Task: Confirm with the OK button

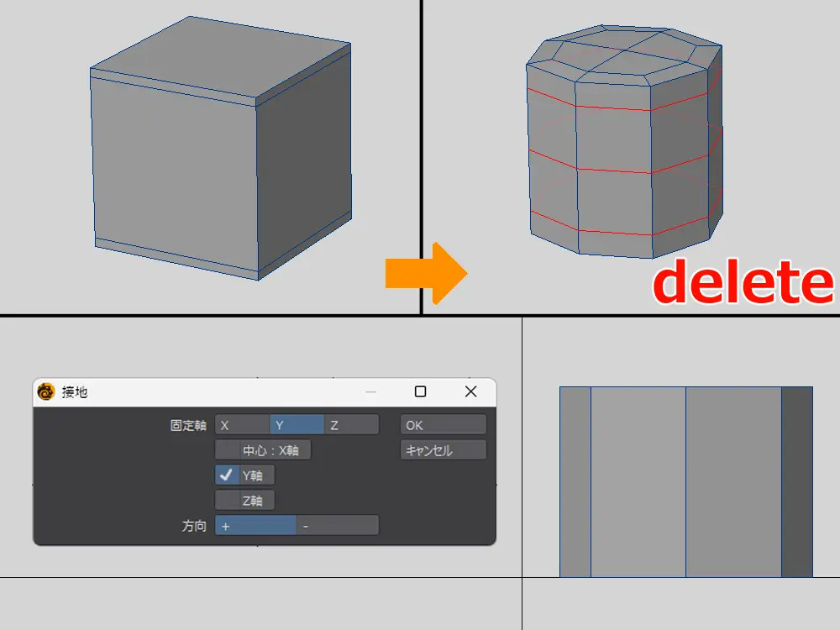Action: 443,425
